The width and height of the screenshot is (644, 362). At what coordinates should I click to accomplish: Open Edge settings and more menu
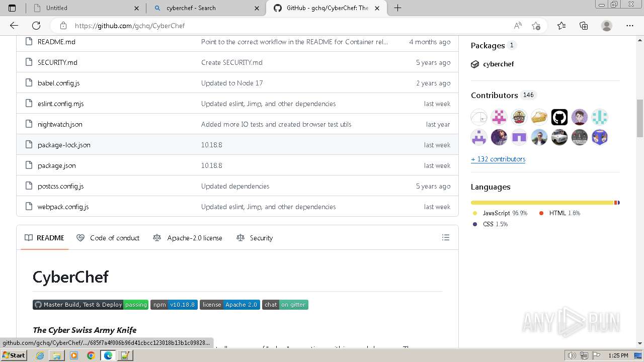(x=630, y=26)
